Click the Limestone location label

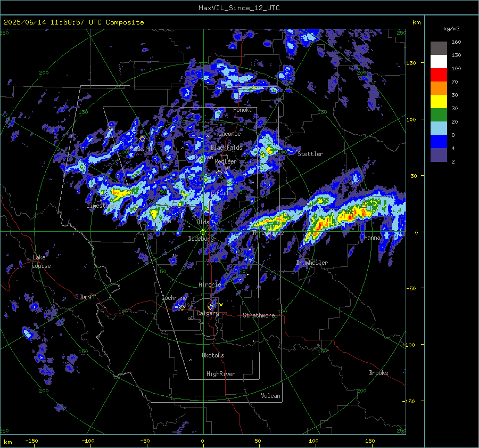(100, 206)
